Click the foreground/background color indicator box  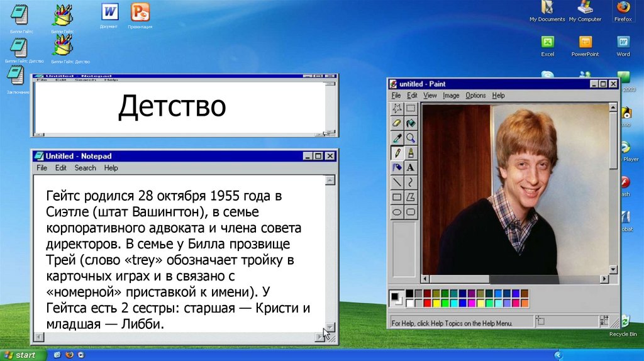coord(396,298)
